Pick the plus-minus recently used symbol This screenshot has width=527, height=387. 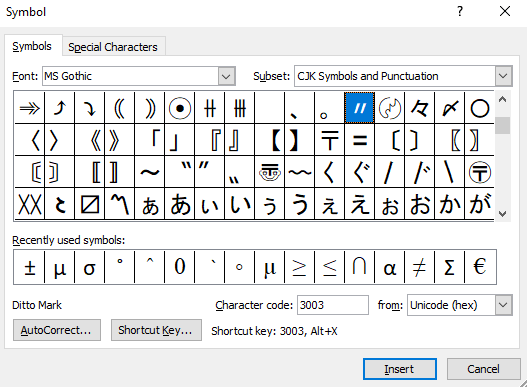coord(30,267)
